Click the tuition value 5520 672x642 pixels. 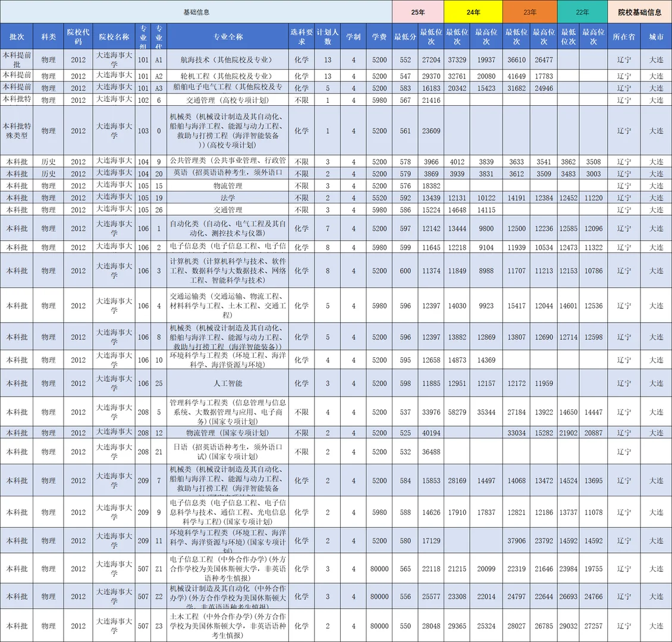(379, 198)
